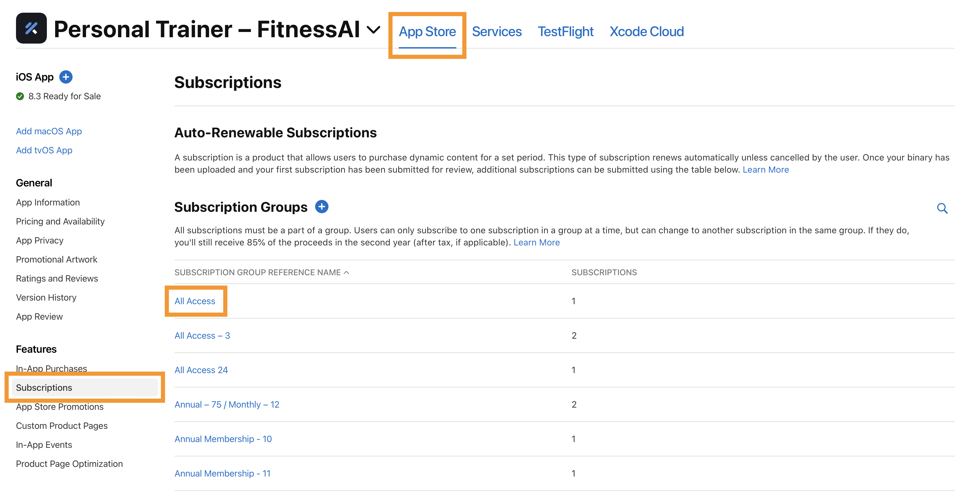
Task: Select Annual – 75 / Monthly – 12 group
Action: [227, 405]
